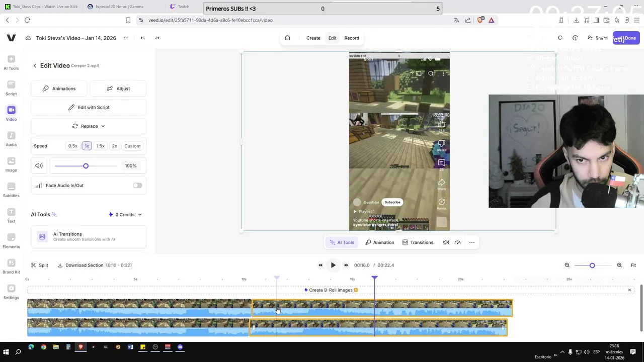Adjust the clip volume slider handle

click(x=86, y=166)
